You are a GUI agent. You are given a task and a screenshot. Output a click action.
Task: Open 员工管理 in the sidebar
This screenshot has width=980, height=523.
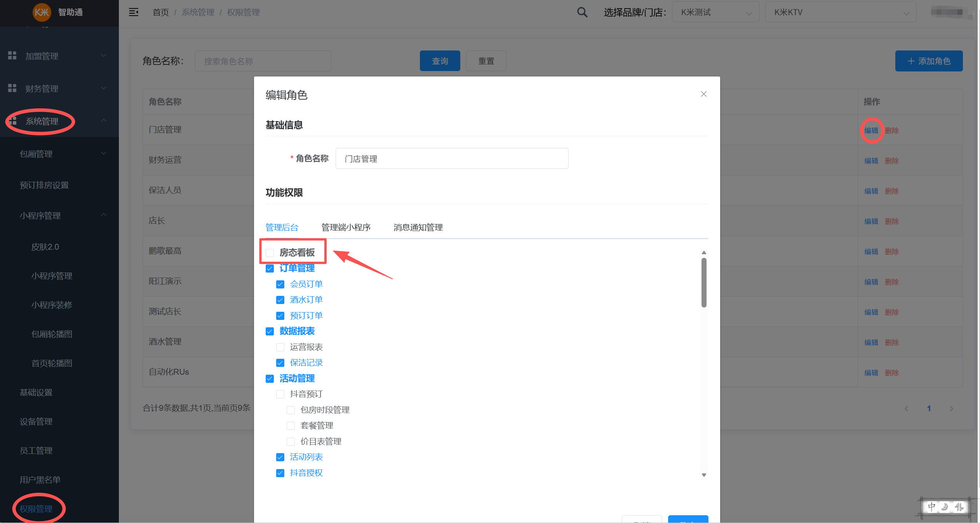pos(36,450)
